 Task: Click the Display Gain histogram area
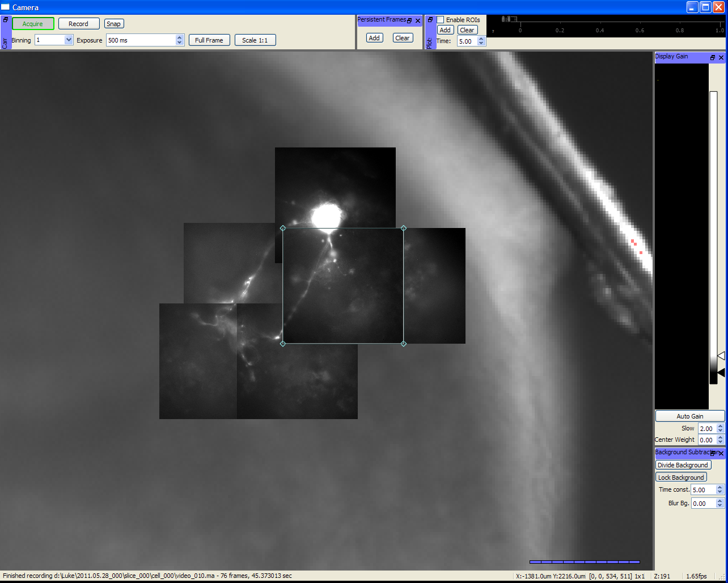tap(682, 235)
